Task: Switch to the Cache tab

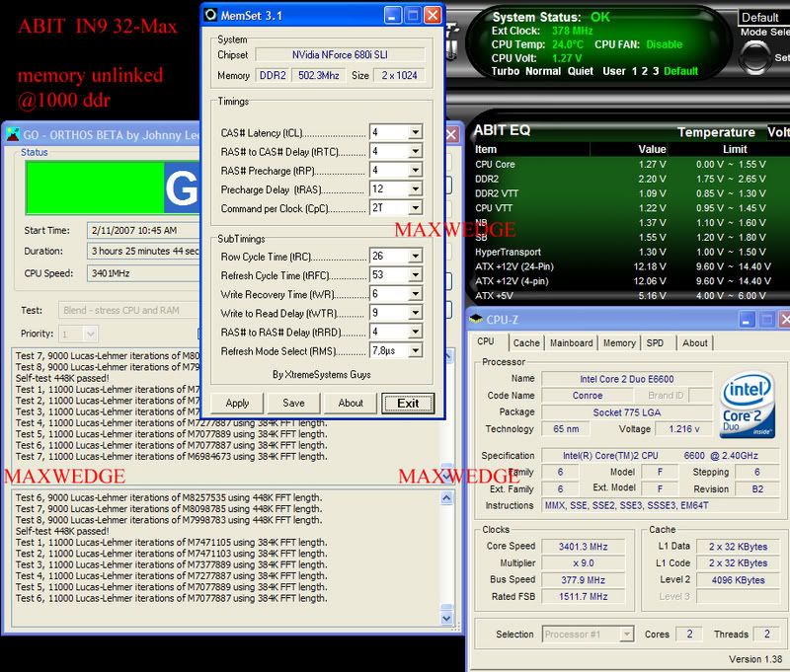Action: coord(526,343)
